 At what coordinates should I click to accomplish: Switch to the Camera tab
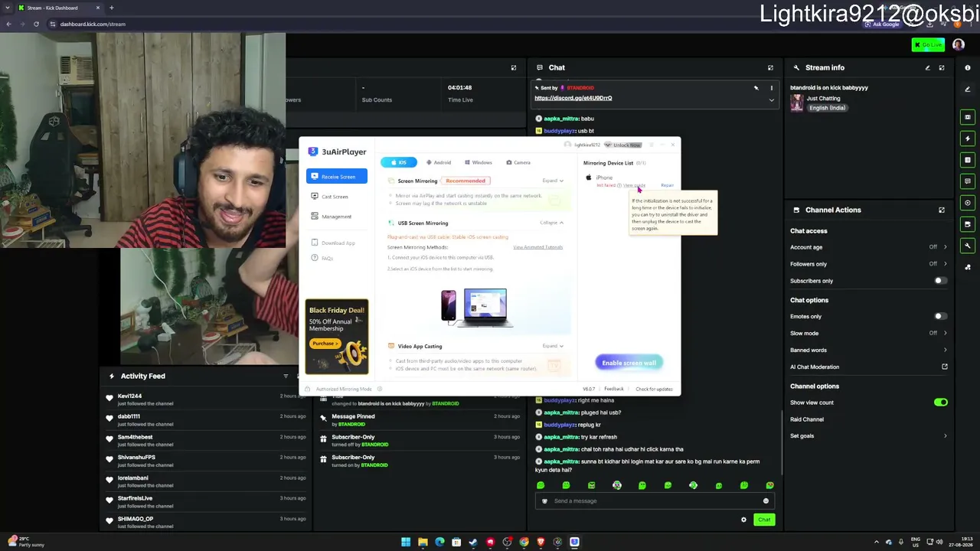tap(518, 162)
